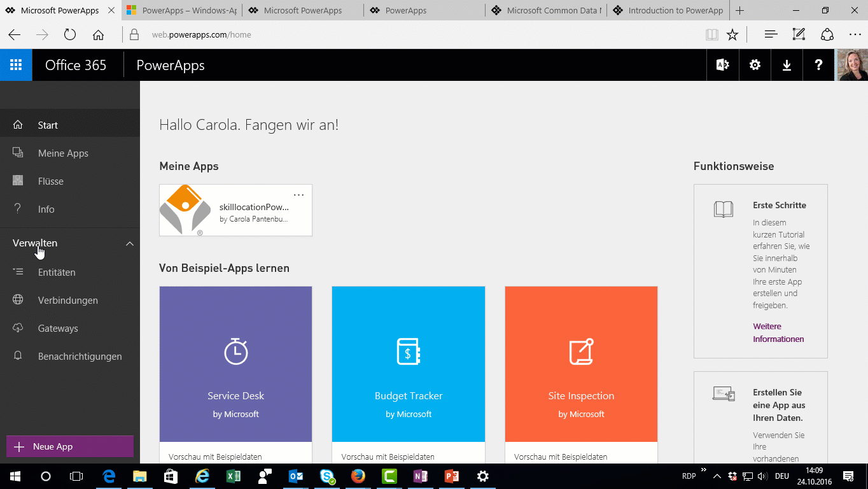Open Flüsse in the sidebar
The height and width of the screenshot is (489, 868).
(70, 181)
